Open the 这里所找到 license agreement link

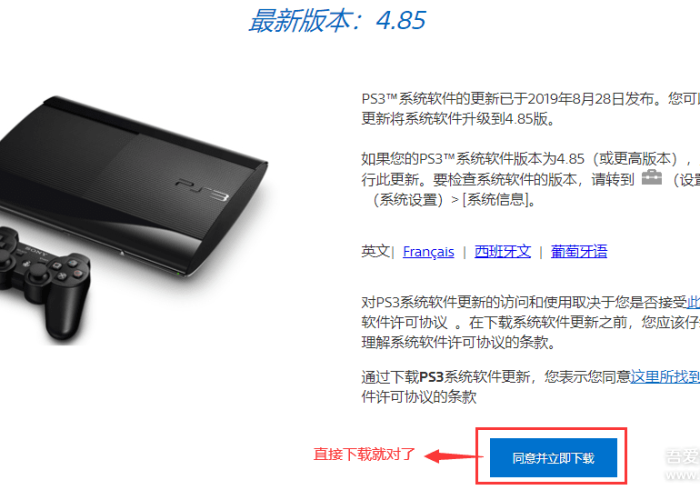(665, 377)
